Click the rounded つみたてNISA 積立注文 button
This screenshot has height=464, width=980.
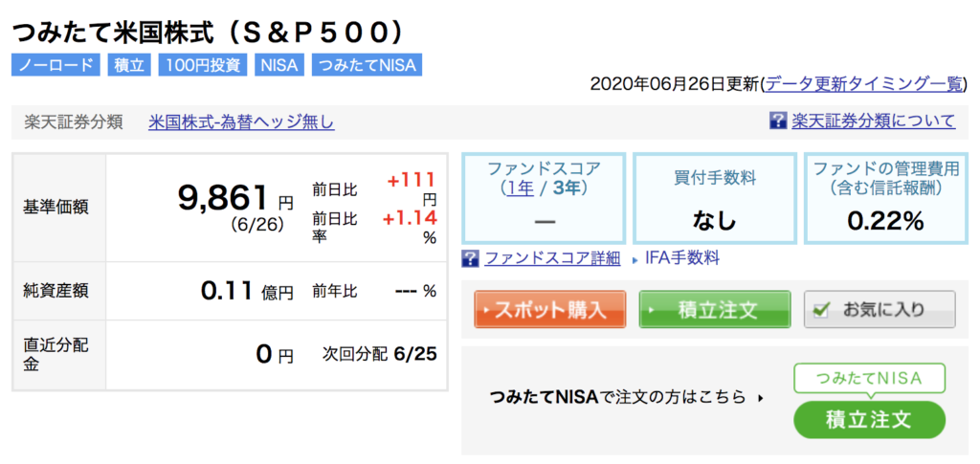click(869, 419)
